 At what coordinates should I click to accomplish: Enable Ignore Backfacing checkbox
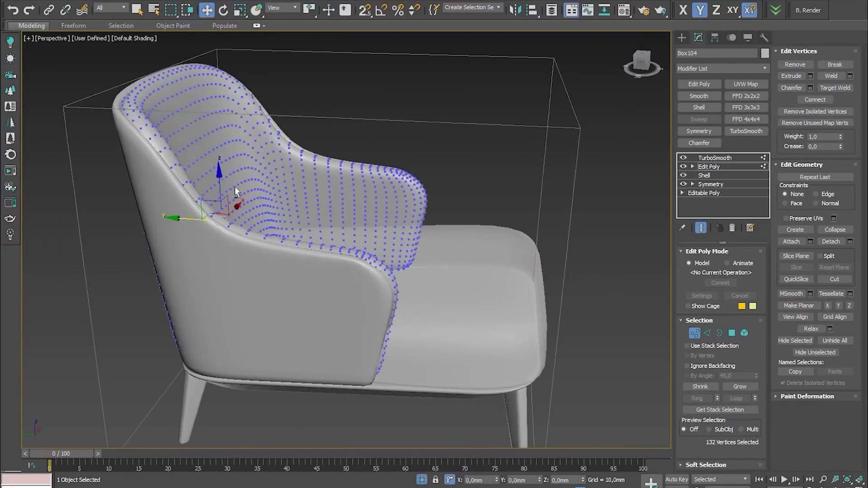pyautogui.click(x=687, y=366)
